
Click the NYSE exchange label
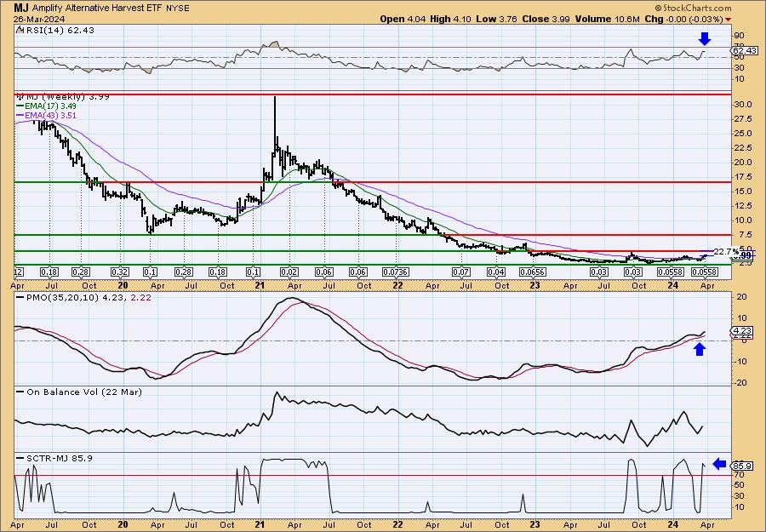pos(177,9)
